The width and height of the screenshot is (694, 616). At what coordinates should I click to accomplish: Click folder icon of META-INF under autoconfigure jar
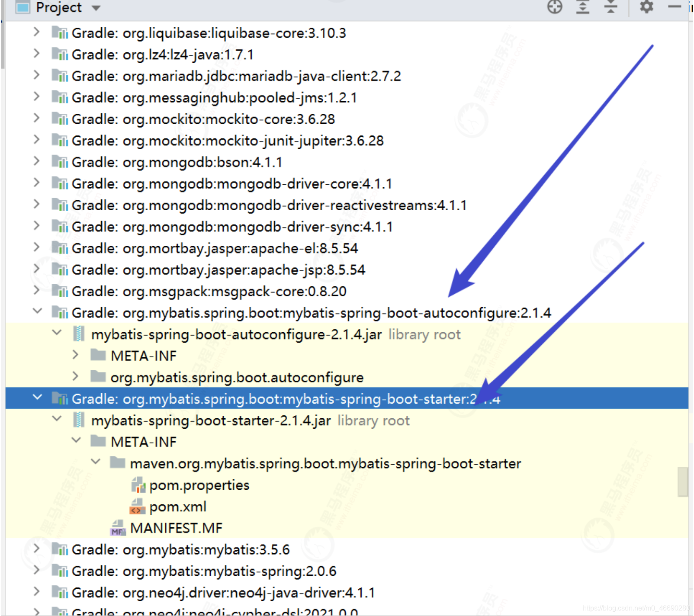point(98,355)
